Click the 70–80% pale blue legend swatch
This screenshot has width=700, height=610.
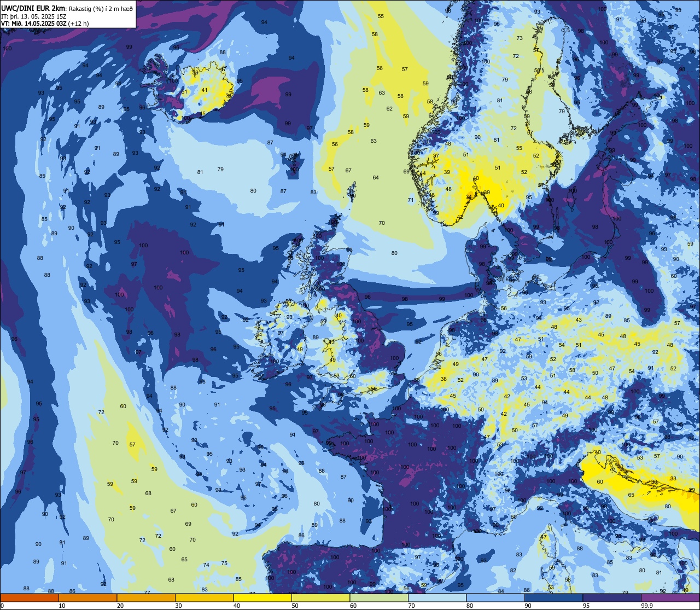(x=437, y=598)
